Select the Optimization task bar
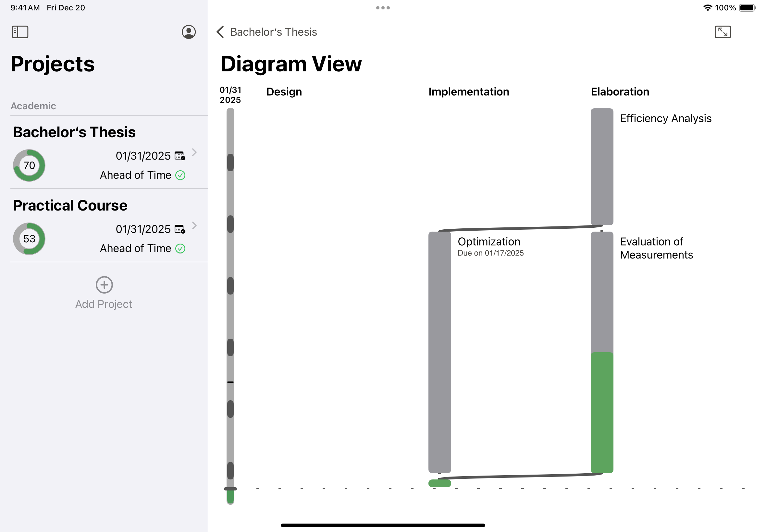 pyautogui.click(x=439, y=352)
